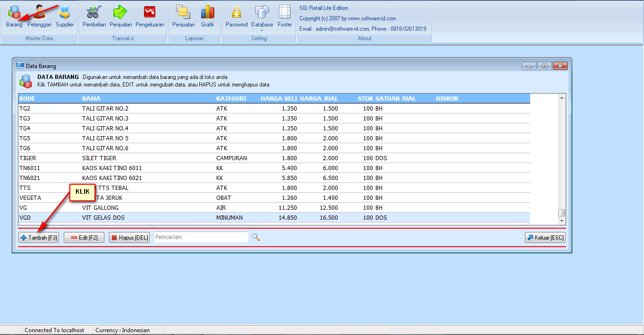Click the Tambah [F3] button
644x335 pixels.
click(x=39, y=238)
